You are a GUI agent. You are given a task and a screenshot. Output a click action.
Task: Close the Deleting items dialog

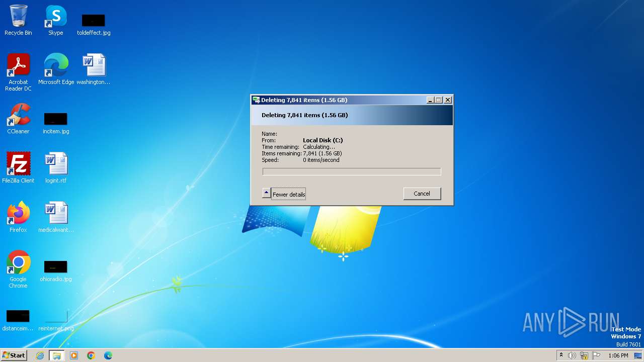coord(448,100)
